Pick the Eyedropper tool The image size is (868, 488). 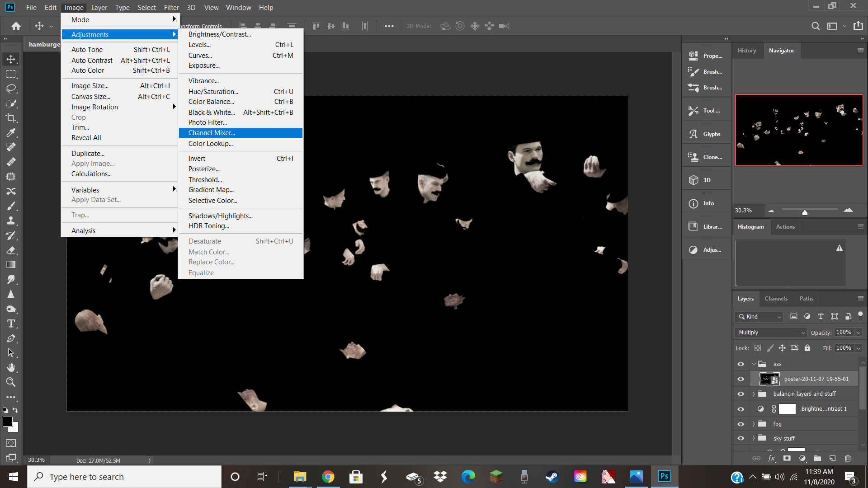(x=11, y=132)
